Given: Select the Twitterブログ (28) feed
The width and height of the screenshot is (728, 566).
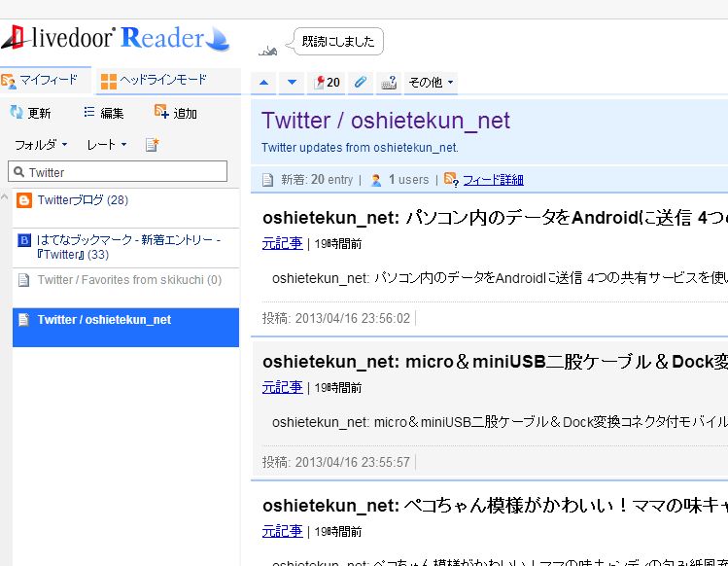Looking at the screenshot, I should click(125, 208).
